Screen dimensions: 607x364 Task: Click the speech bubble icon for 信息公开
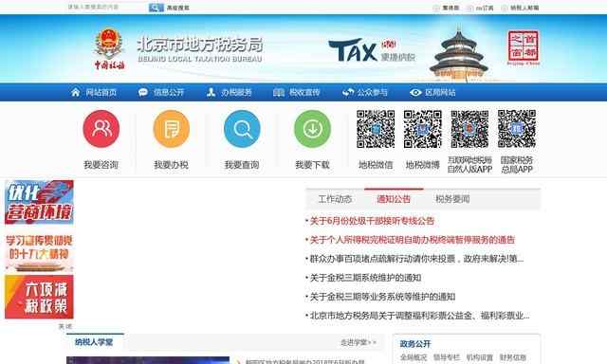point(143,93)
